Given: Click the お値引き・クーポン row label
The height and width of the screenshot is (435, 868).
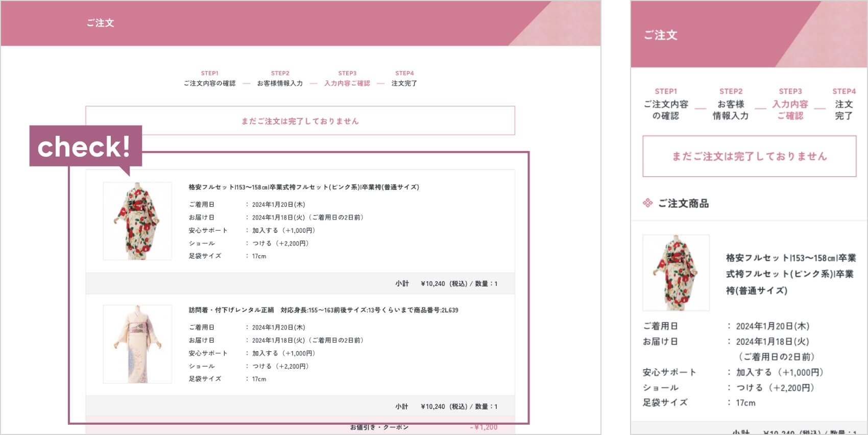Looking at the screenshot, I should click(x=379, y=427).
